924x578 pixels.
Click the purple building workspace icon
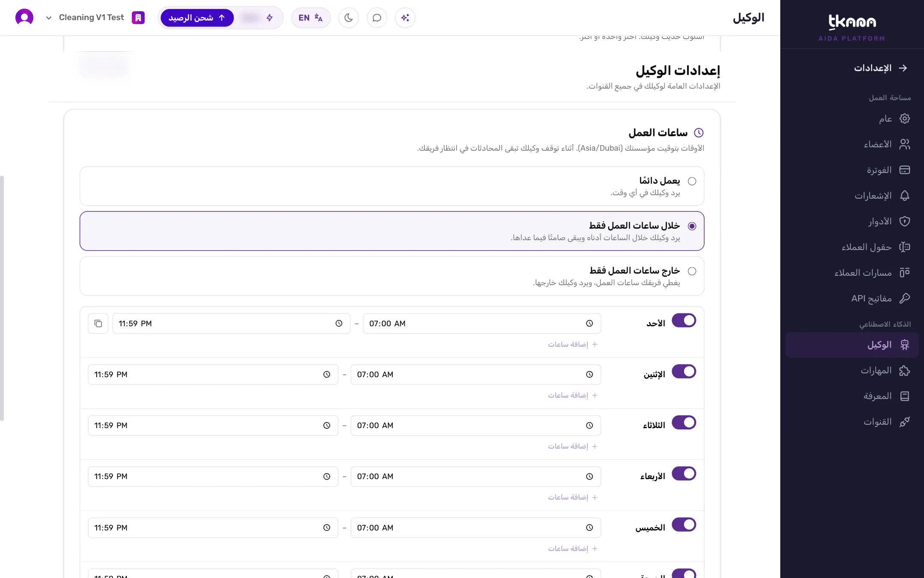(138, 18)
